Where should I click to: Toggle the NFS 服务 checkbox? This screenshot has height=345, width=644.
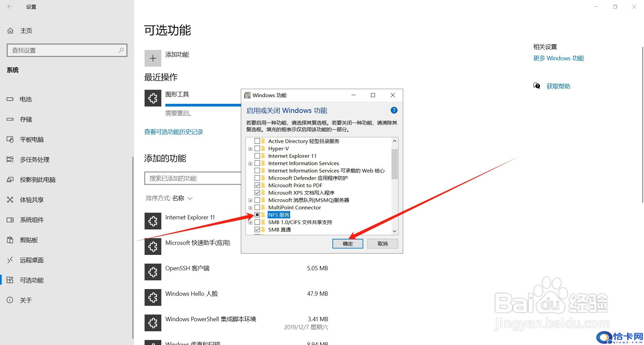tap(257, 215)
